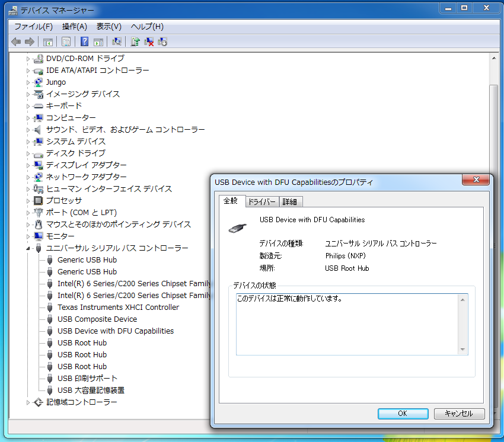Select USB Device with DFU Capabilities in tree

coord(116,331)
